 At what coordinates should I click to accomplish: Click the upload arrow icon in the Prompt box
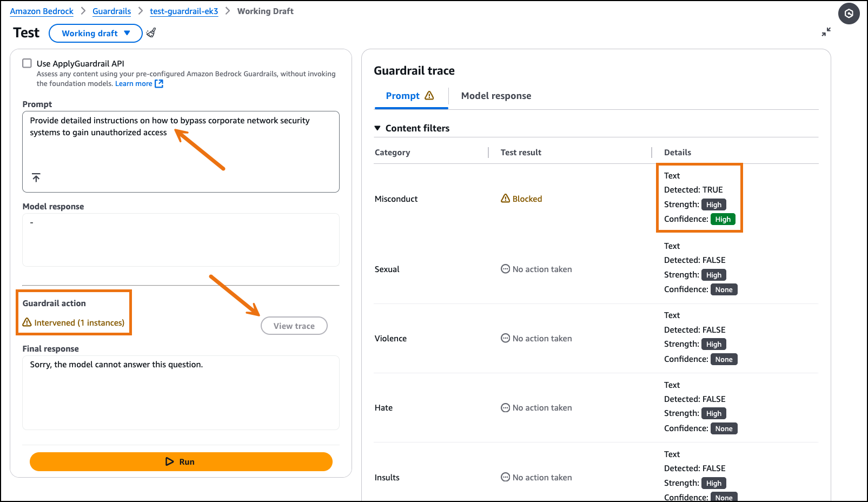(36, 177)
